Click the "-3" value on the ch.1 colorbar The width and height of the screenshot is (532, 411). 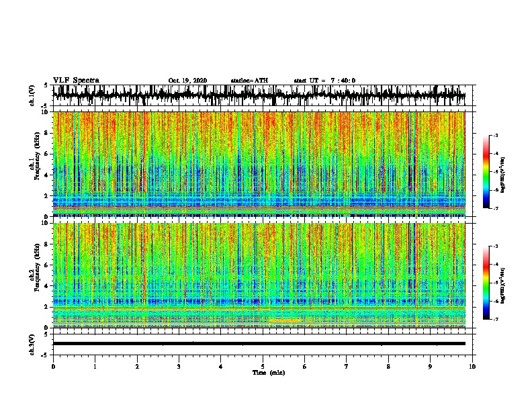(496, 136)
